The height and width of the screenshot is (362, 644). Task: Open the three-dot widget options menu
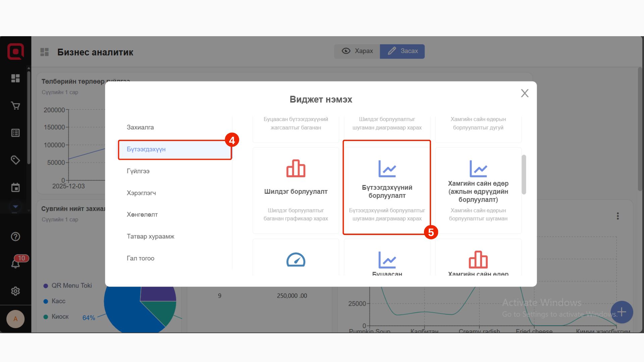click(618, 216)
